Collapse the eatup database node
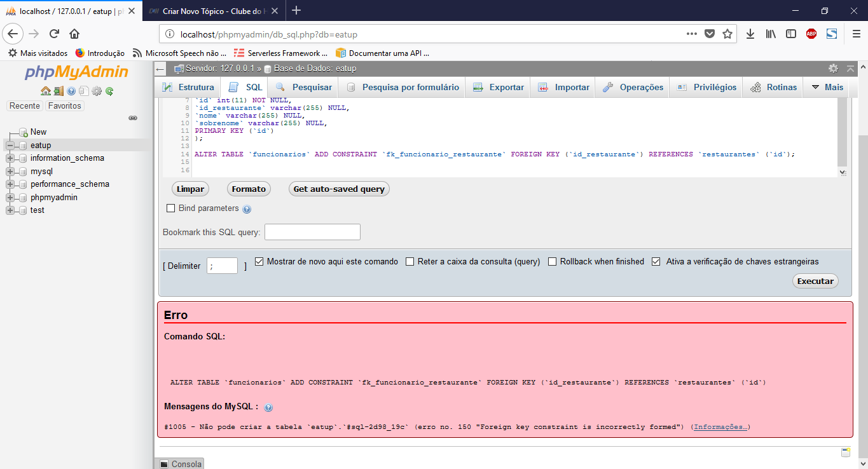Screen dimensions: 868x469 coord(10,146)
